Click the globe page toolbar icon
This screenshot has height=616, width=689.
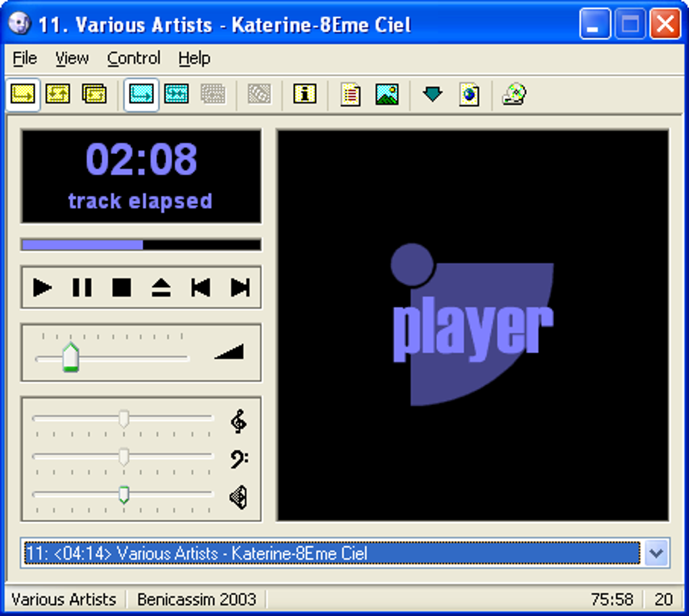[469, 95]
